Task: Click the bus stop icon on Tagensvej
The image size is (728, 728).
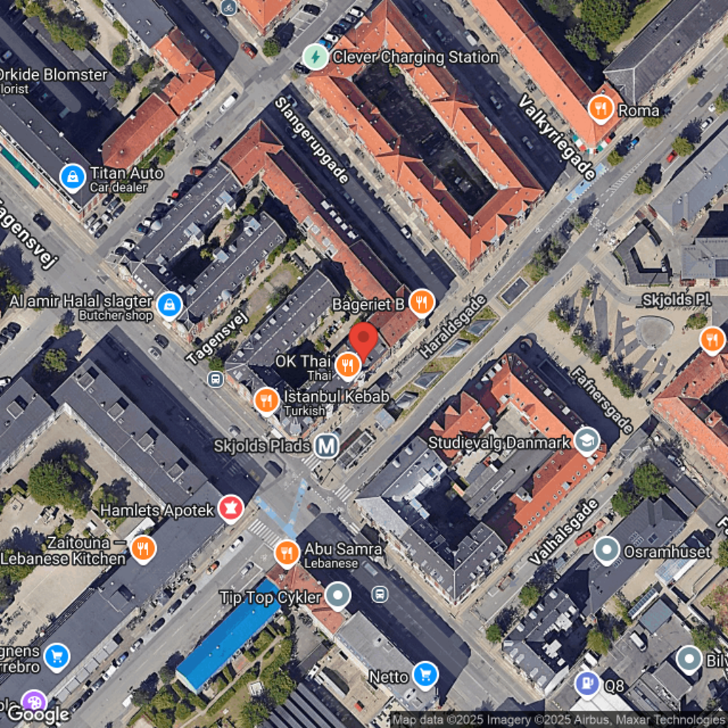Action: click(215, 379)
